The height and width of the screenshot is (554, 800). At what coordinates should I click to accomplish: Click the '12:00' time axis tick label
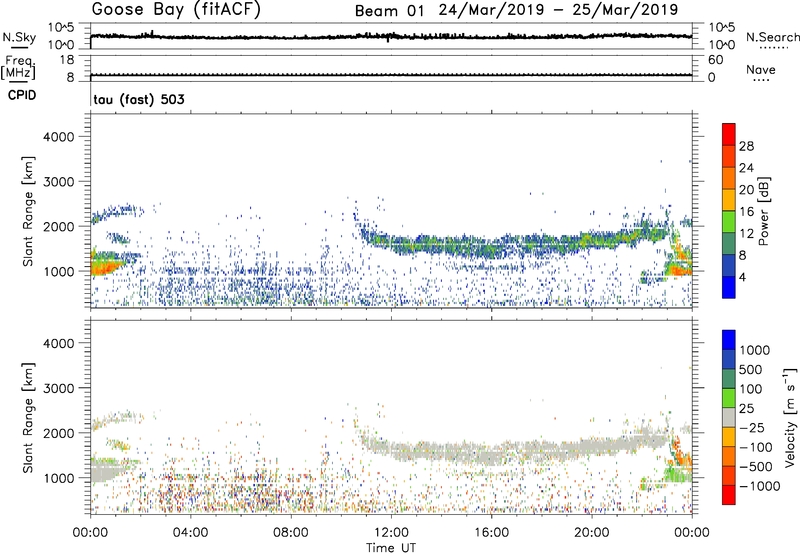pos(391,533)
